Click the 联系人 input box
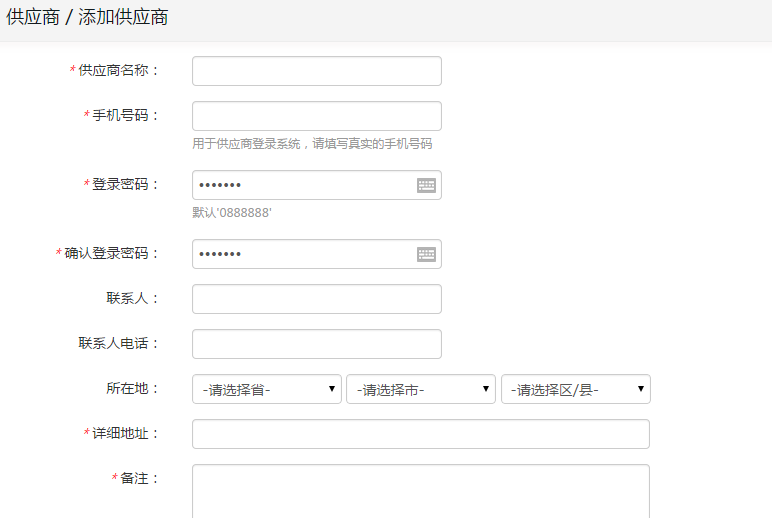The height and width of the screenshot is (518, 772). 316,299
